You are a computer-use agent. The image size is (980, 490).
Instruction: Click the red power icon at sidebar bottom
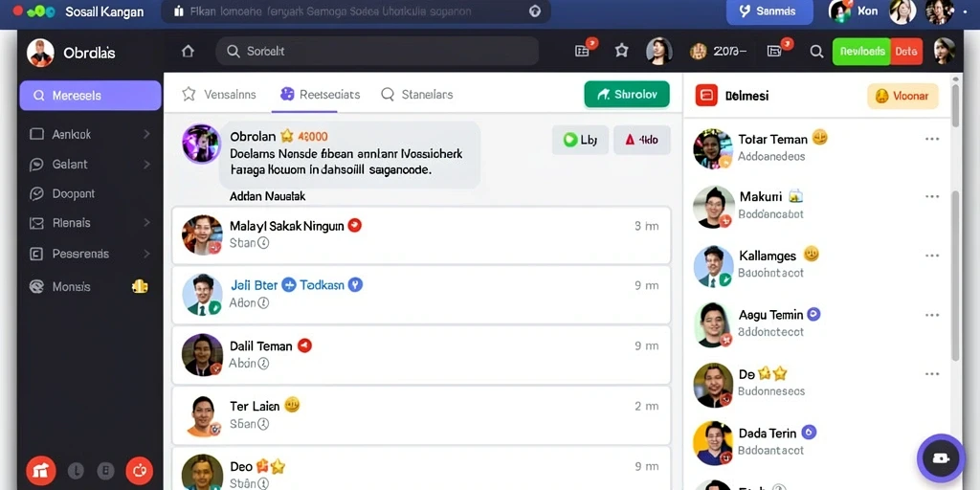click(x=140, y=471)
